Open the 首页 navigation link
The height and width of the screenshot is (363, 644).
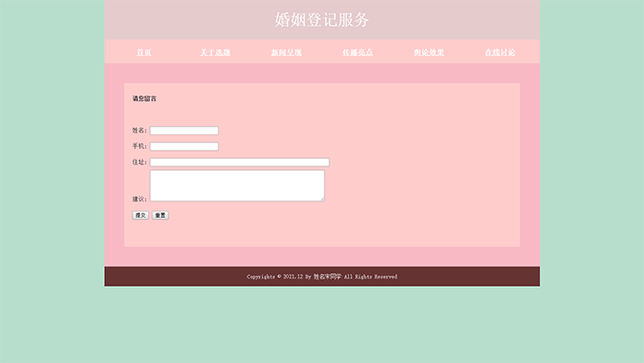(144, 52)
